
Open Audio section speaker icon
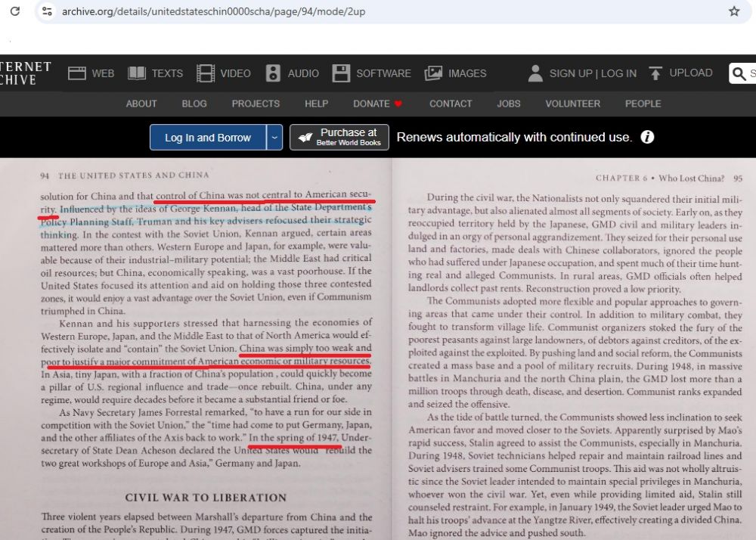pyautogui.click(x=273, y=73)
